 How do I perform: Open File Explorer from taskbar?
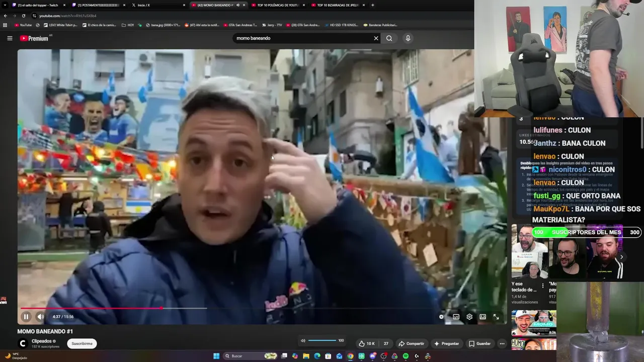(306, 356)
